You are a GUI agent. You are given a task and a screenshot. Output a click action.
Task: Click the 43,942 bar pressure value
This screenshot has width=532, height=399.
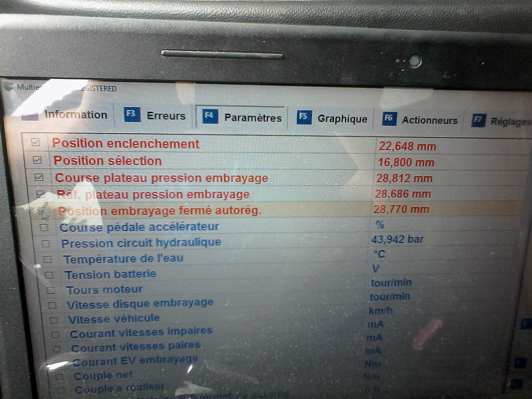[397, 239]
